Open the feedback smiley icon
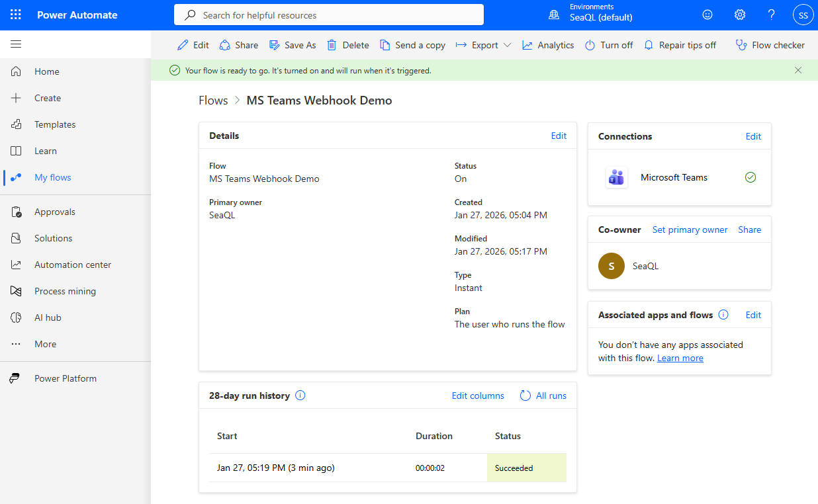The width and height of the screenshot is (818, 504). 707,15
